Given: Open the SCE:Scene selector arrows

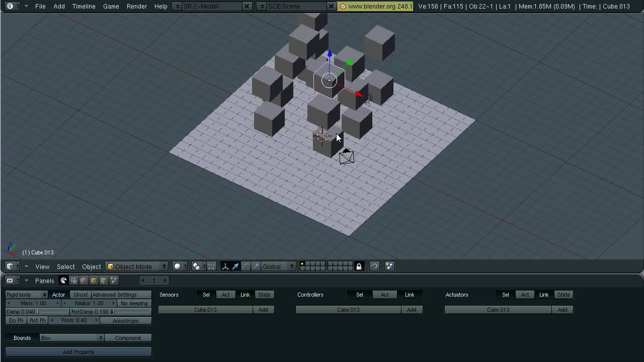Looking at the screenshot, I should point(261,7).
